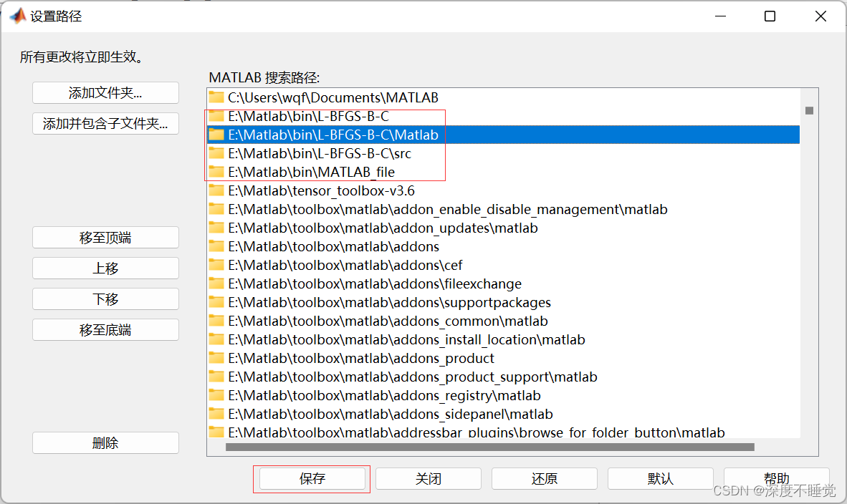Screen dimensions: 847x504
Task: Select E:\Matlab\toolbox\matlab\addons path
Action: (334, 246)
